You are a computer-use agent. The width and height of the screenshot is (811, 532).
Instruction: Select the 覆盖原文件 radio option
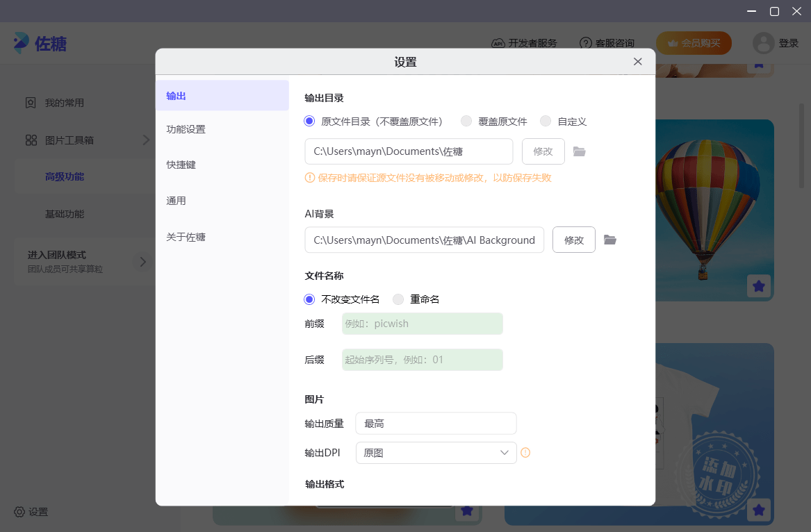(x=466, y=120)
